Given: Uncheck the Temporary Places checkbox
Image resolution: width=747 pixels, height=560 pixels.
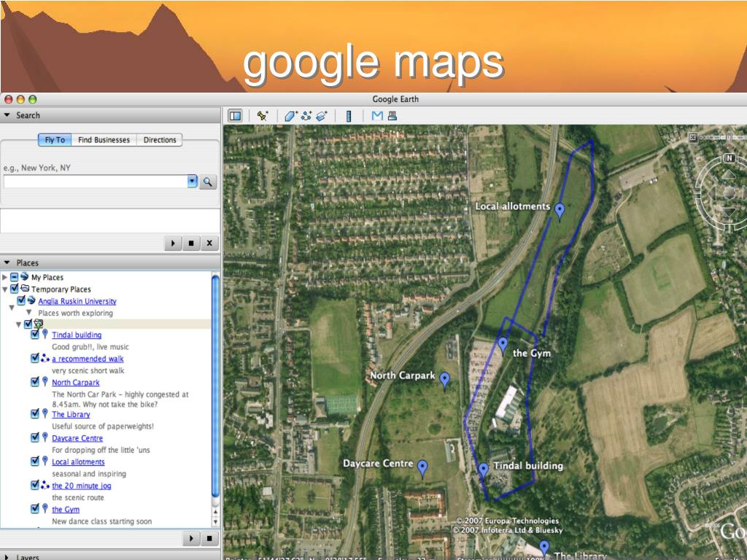Looking at the screenshot, I should (15, 289).
